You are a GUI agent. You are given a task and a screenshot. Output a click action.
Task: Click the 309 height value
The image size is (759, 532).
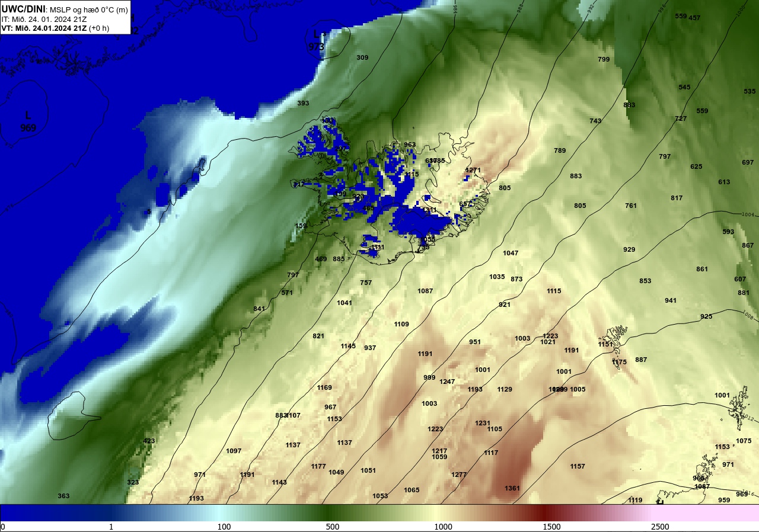tap(362, 57)
